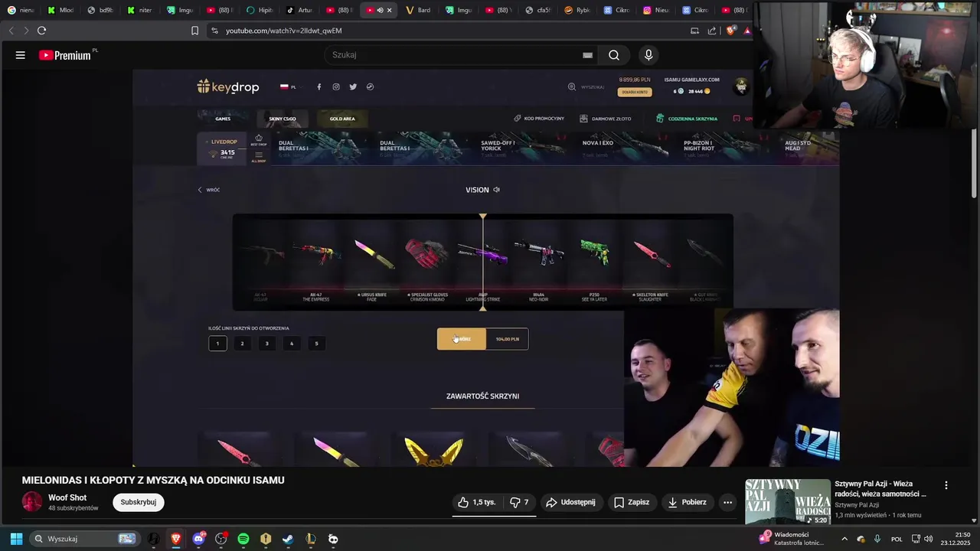Image resolution: width=980 pixels, height=551 pixels.
Task: Open the Woof Shot channel avatar
Action: (32, 502)
